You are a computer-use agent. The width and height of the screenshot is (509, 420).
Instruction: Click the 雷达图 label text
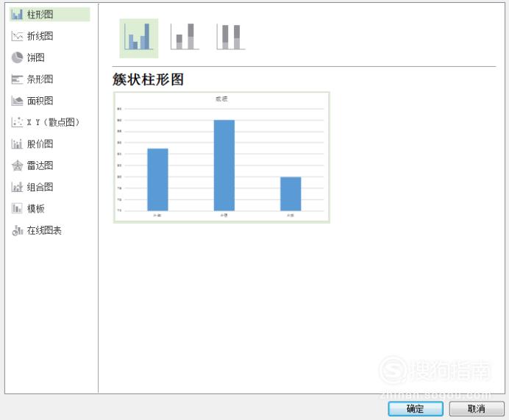coord(40,165)
